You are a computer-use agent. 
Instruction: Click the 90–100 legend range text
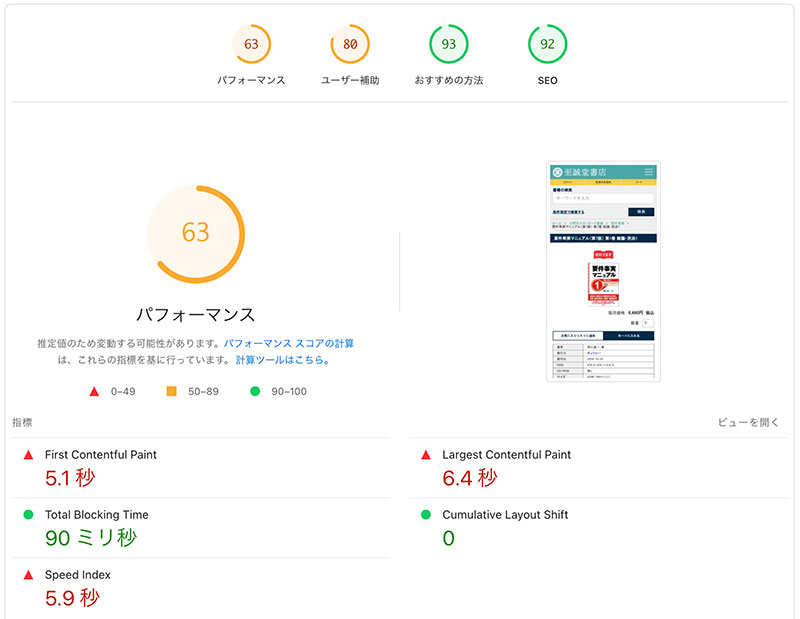point(289,391)
